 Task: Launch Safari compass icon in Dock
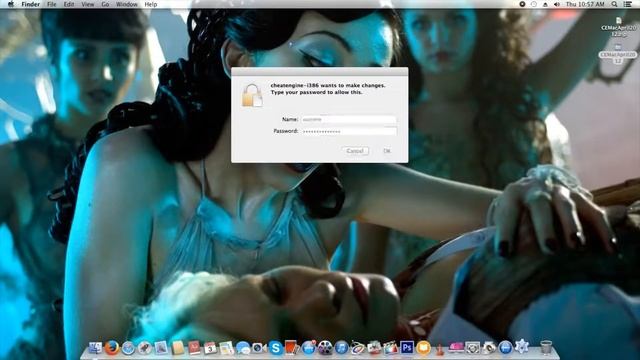point(128,348)
